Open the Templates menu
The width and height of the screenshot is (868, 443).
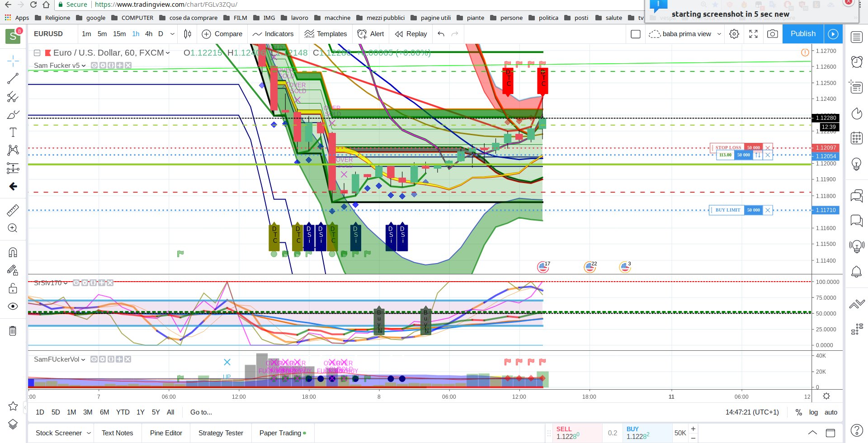point(325,34)
